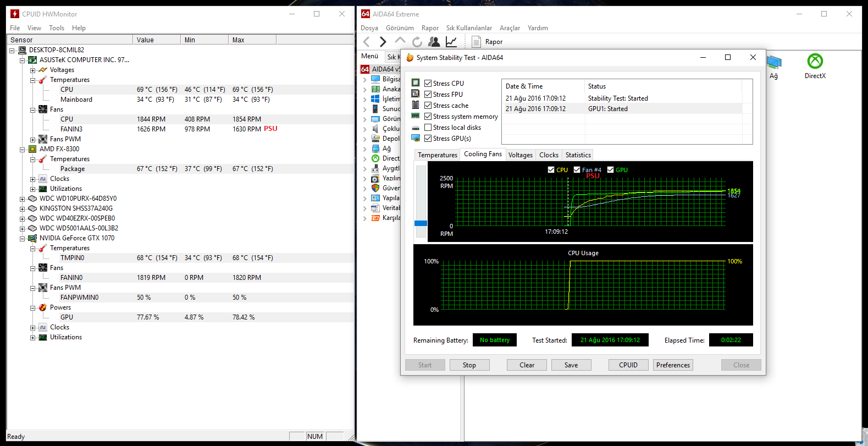This screenshot has height=446, width=868.
Task: Click the Rapor document icon in toolbar
Action: 476,42
